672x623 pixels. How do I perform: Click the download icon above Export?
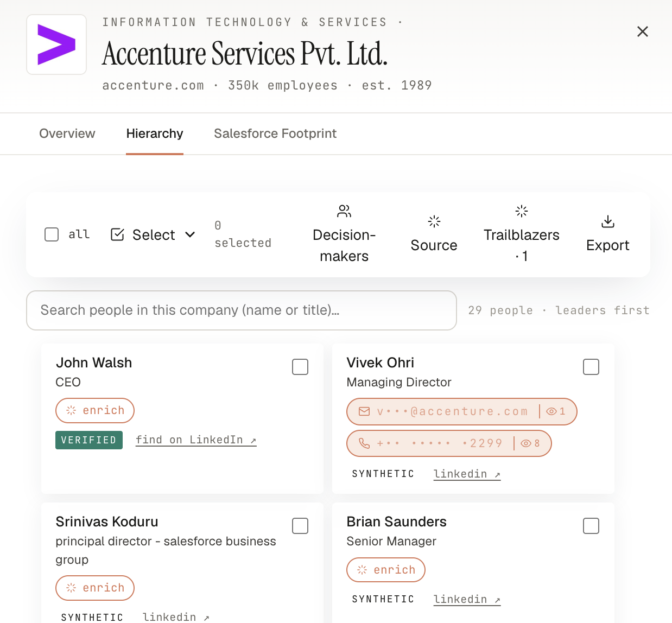(608, 221)
